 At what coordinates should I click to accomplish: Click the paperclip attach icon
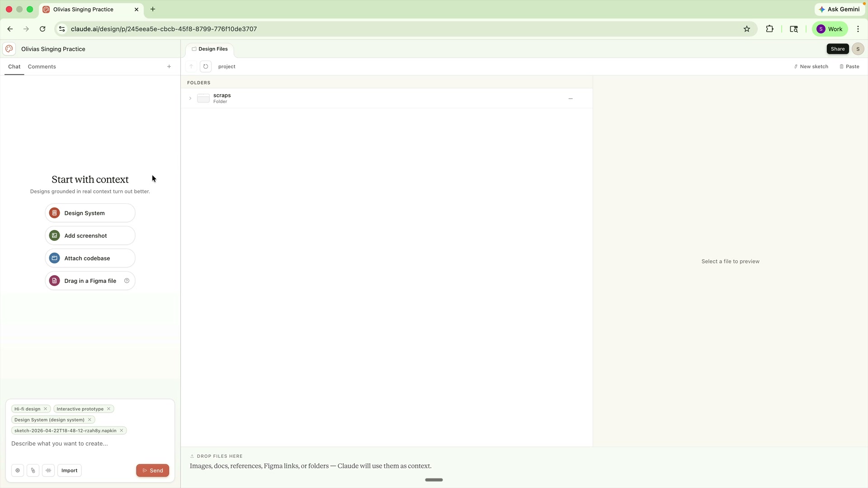click(33, 470)
